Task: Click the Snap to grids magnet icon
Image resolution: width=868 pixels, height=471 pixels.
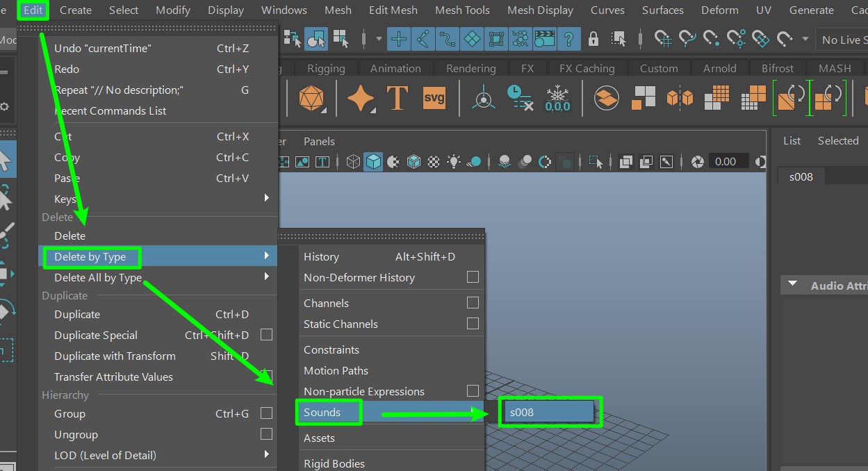Action: (663, 39)
